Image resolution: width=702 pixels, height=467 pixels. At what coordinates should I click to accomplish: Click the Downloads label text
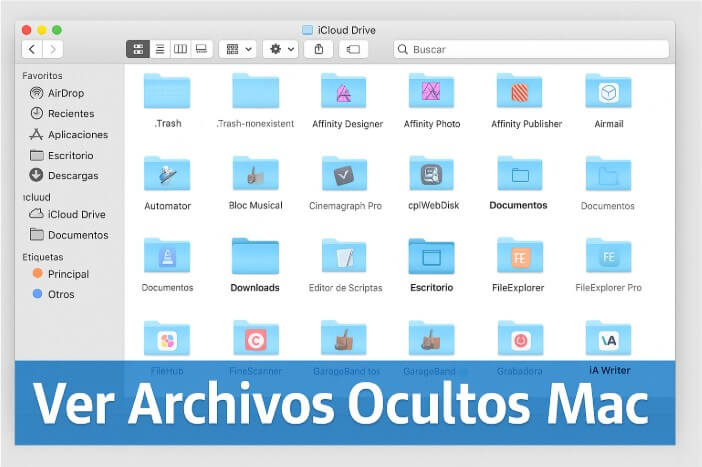pyautogui.click(x=255, y=287)
